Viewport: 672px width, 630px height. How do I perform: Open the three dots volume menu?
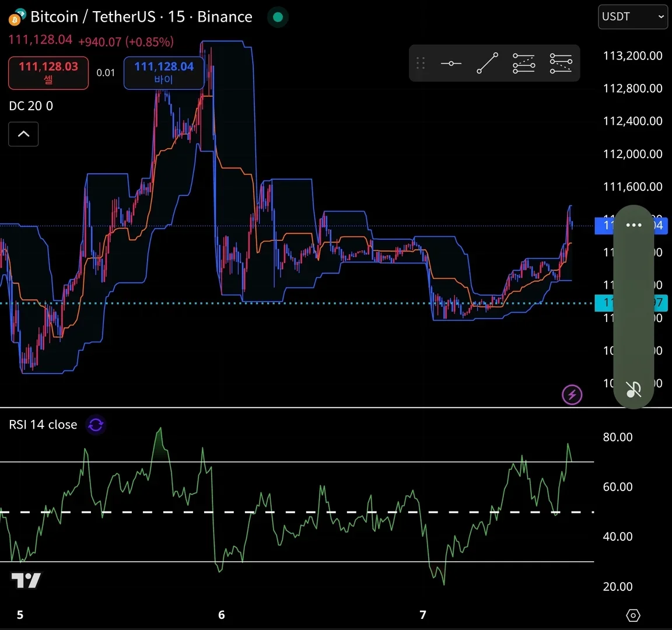[x=633, y=225]
